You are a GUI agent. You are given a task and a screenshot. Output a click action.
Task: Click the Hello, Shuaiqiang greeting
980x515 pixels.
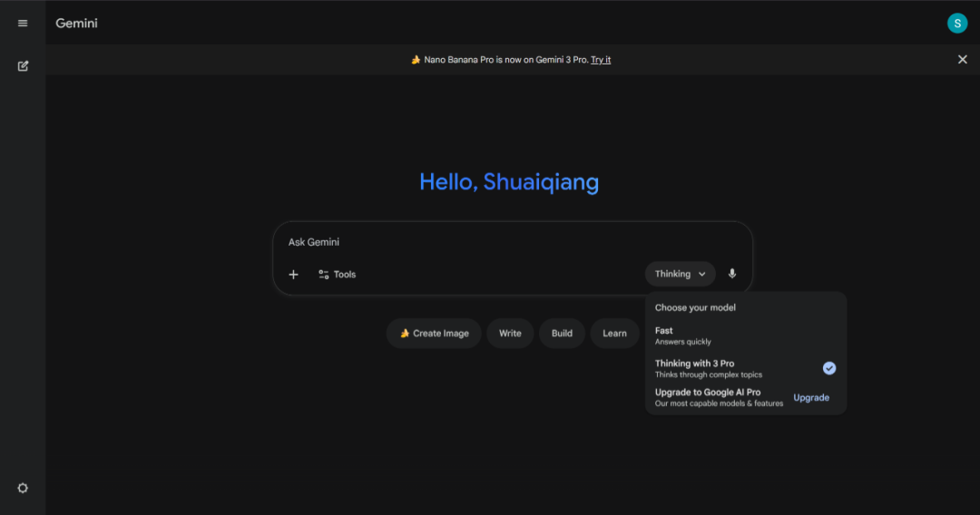pyautogui.click(x=509, y=181)
